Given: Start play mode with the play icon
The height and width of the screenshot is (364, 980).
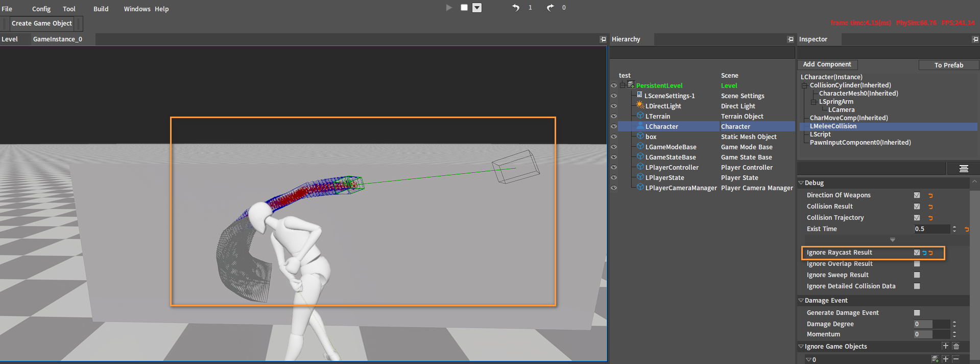Looking at the screenshot, I should pos(449,8).
